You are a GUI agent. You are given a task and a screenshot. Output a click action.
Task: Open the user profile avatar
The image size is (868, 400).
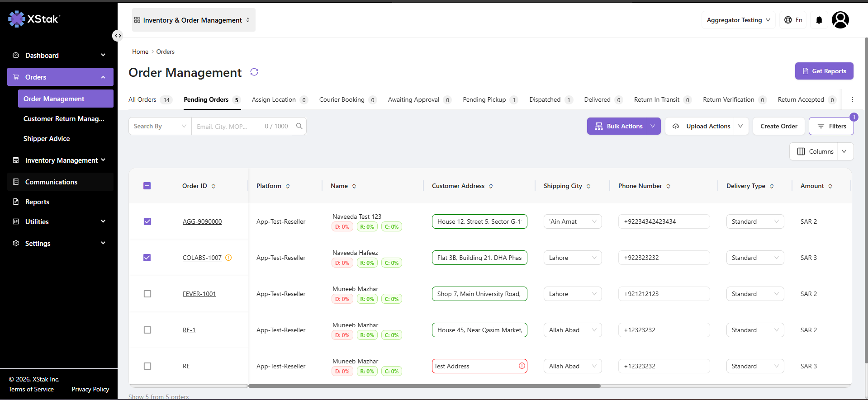point(840,20)
